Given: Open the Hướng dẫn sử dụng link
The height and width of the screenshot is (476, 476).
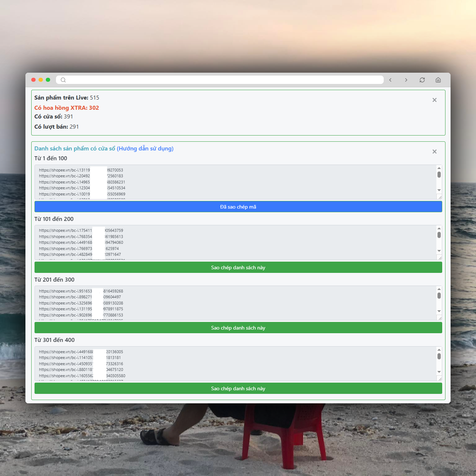Looking at the screenshot, I should (145, 149).
